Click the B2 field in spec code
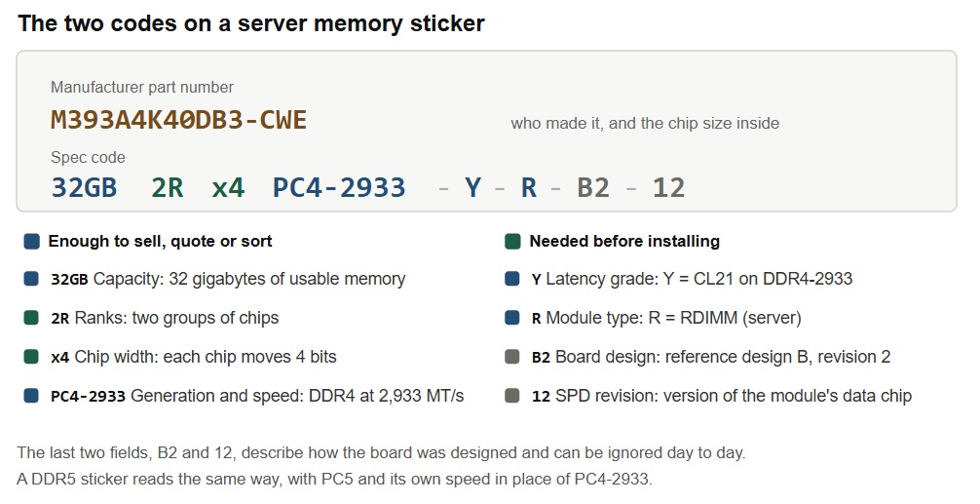Viewport: 980px width, 504px height. (x=593, y=187)
